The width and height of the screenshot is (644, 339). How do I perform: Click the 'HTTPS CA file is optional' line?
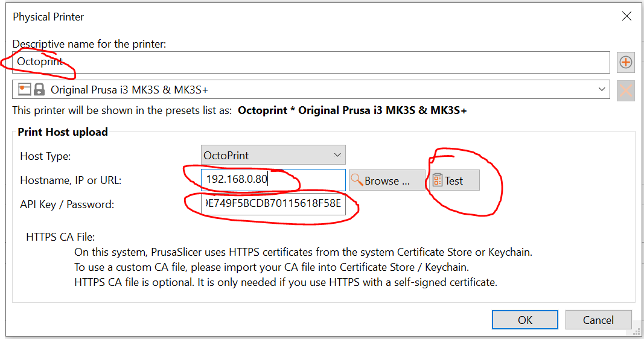pos(286,282)
